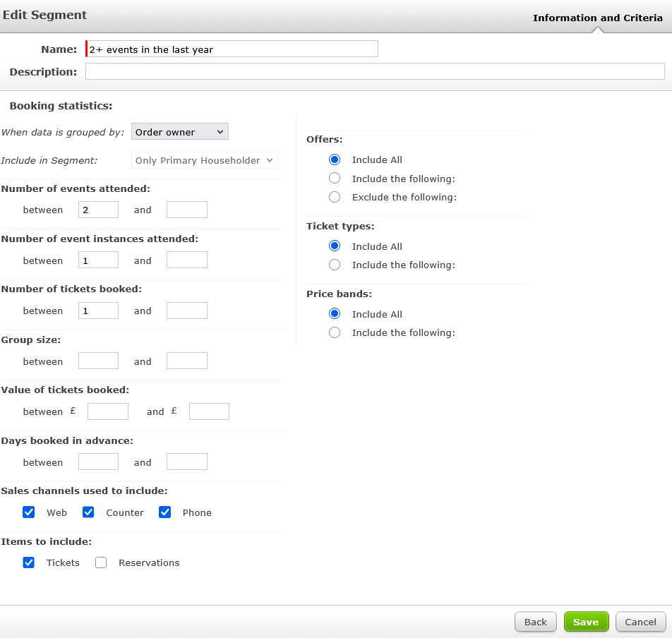The width and height of the screenshot is (672, 638).
Task: Uncheck the Counter sales channel checkbox
Action: point(88,512)
